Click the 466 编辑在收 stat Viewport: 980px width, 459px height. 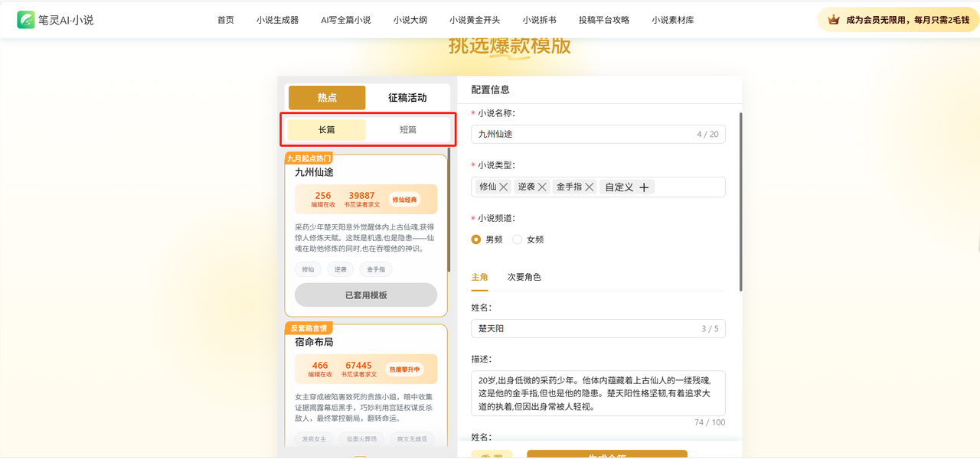pos(320,369)
